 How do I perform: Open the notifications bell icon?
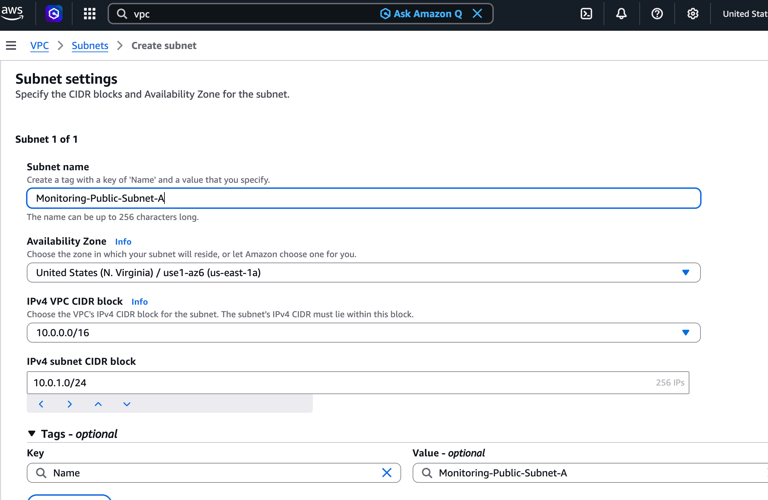tap(621, 14)
